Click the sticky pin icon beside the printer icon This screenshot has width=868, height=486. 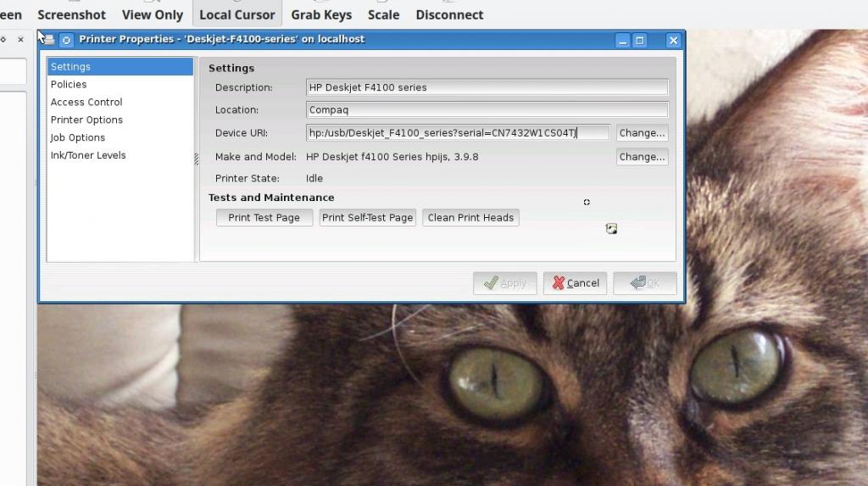click(66, 39)
